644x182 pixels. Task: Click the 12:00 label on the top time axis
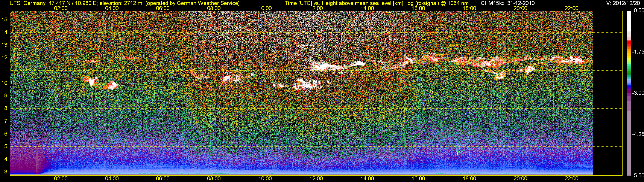[316, 8]
